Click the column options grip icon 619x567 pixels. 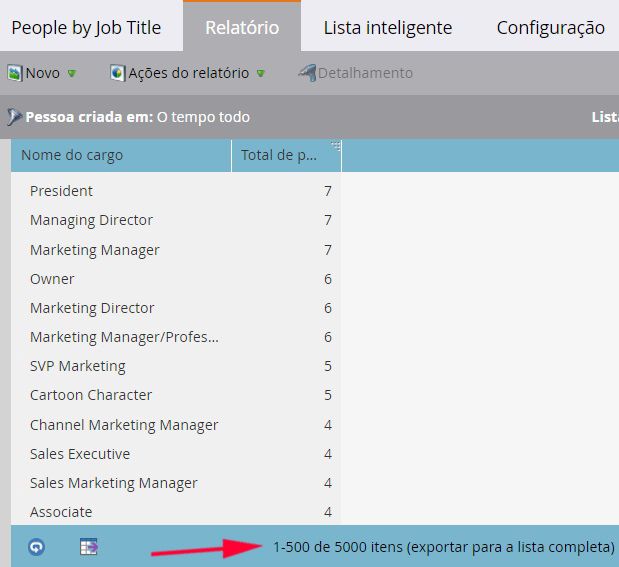pyautogui.click(x=335, y=146)
